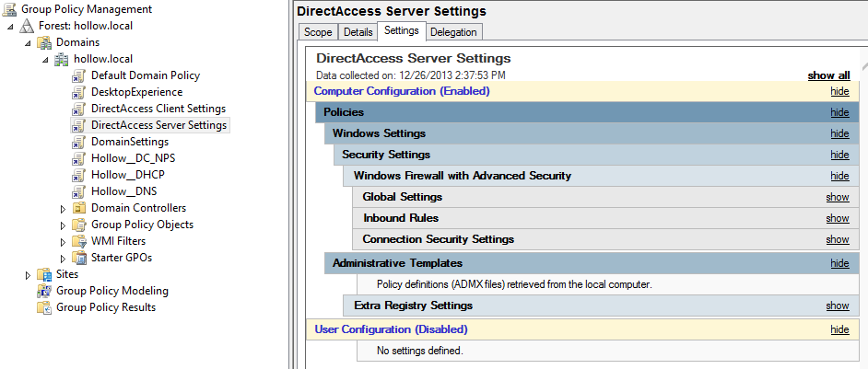Hide the Windows Settings section
Screen dimensions: 868x369
[839, 133]
